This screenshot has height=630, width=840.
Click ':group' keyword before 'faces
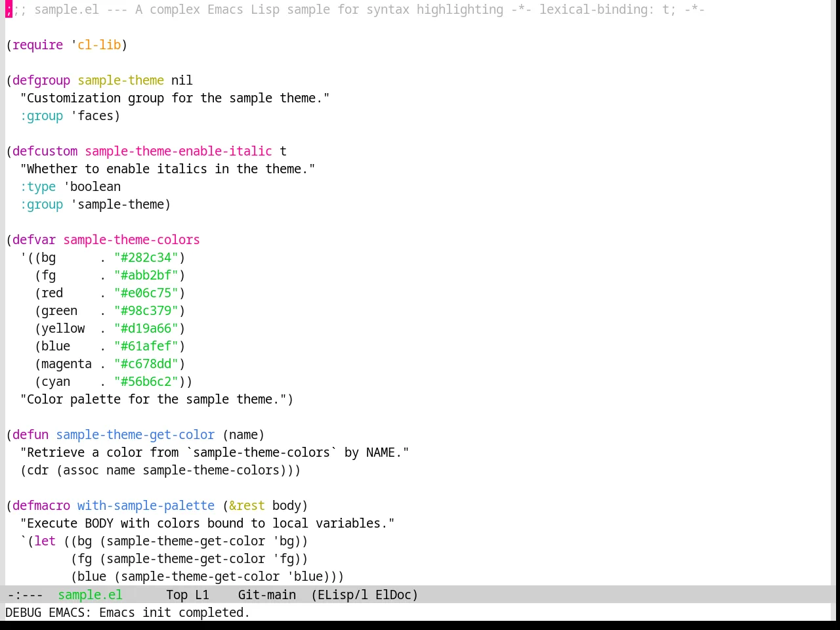tap(41, 115)
